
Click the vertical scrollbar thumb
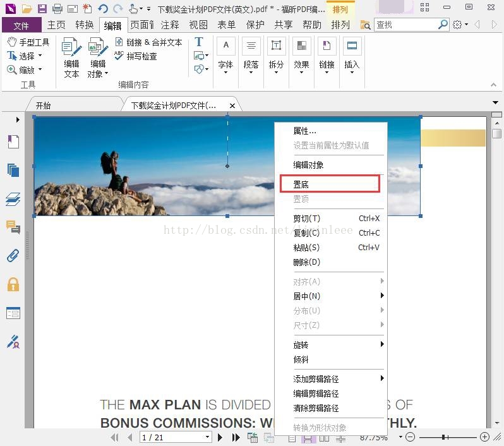(x=496, y=133)
